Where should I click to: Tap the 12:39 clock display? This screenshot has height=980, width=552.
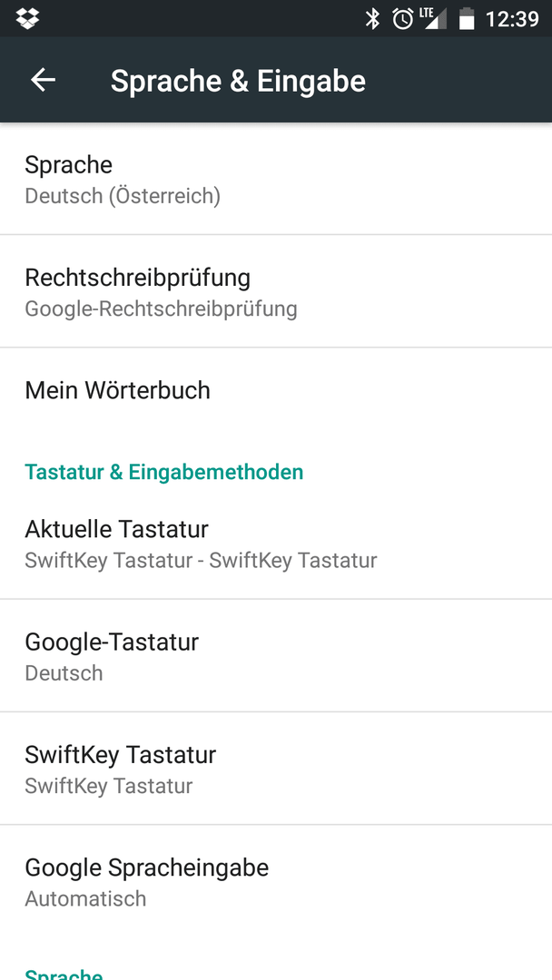[512, 19]
